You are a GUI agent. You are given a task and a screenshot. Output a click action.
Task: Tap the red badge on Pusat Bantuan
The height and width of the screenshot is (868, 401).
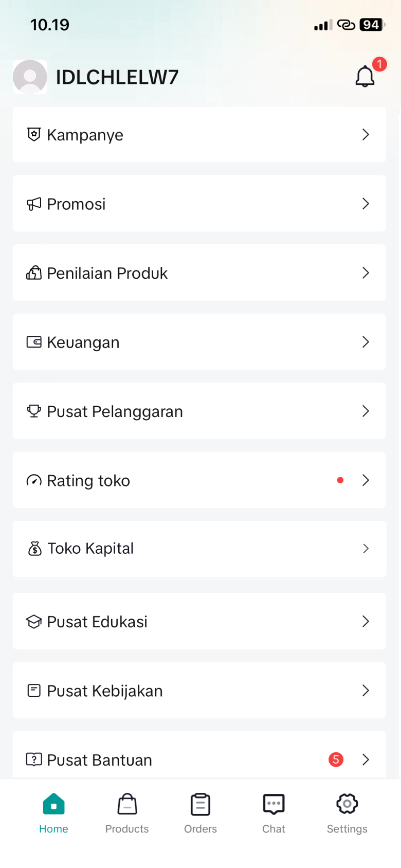tap(336, 759)
